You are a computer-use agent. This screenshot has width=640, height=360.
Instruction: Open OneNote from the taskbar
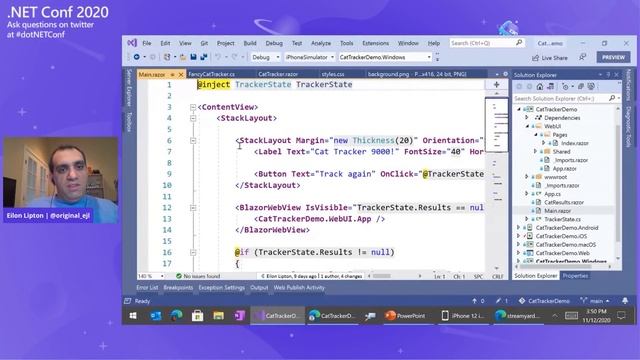pos(239,316)
